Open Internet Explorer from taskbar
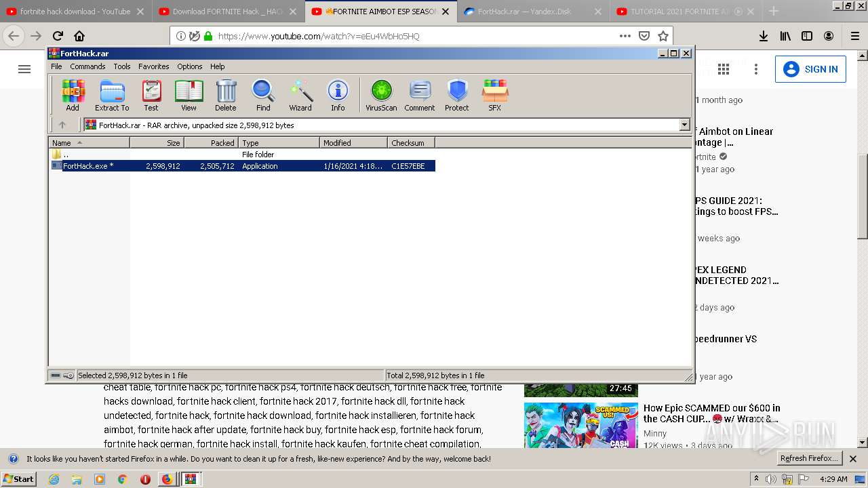Viewport: 868px width, 488px height. 54,479
